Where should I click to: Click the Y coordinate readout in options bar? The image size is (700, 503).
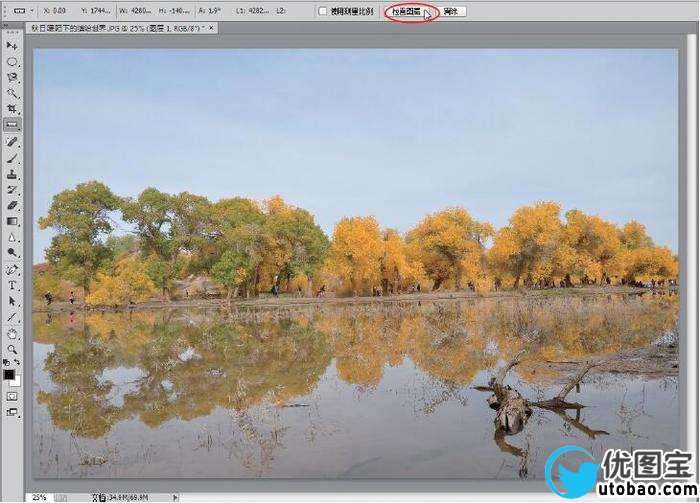click(96, 11)
